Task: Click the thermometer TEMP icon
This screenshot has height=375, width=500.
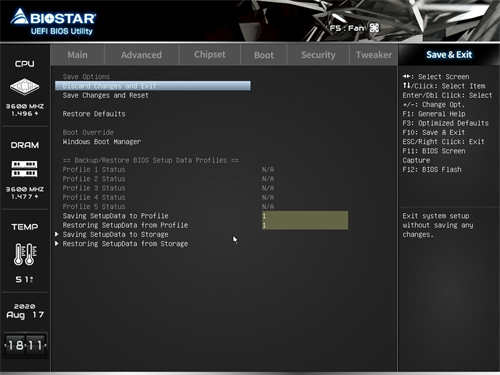Action: pyautogui.click(x=25, y=254)
